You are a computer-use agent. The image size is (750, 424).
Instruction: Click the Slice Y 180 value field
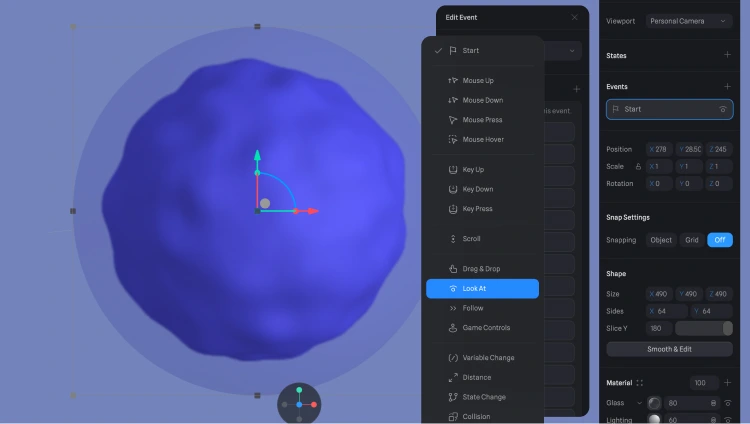coord(659,328)
